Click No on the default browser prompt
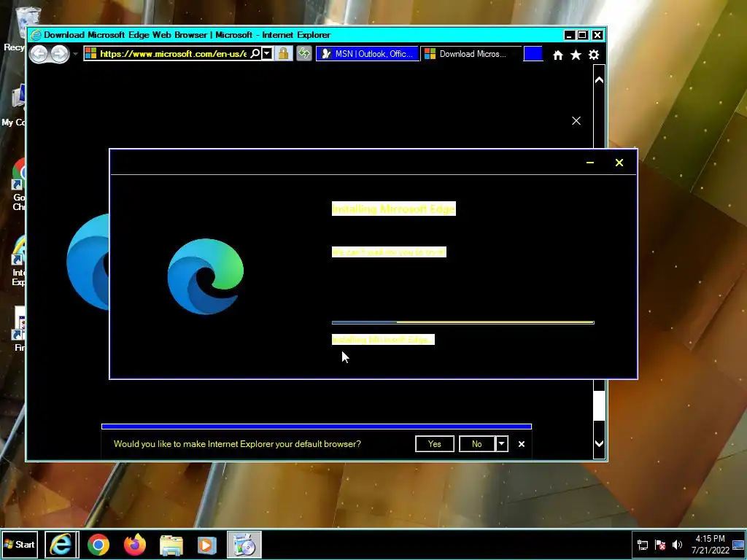The height and width of the screenshot is (560, 747). click(477, 444)
